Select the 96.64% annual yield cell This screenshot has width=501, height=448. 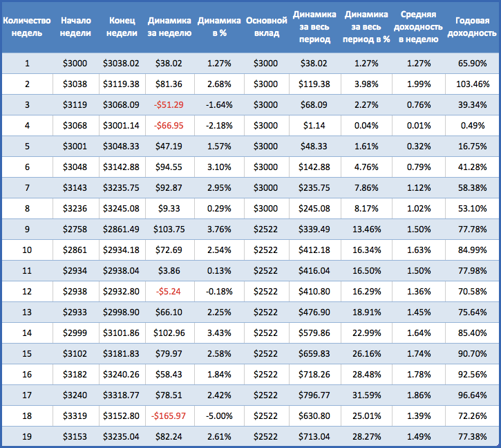pos(472,395)
